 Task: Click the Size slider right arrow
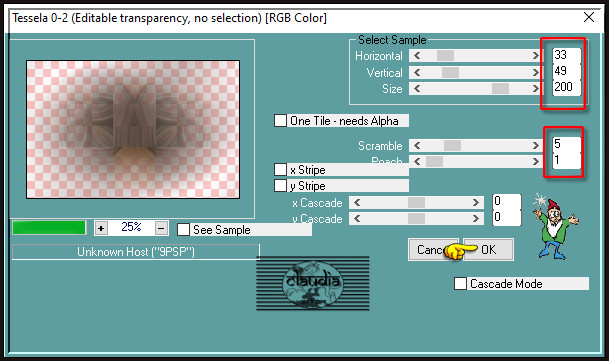pos(536,89)
